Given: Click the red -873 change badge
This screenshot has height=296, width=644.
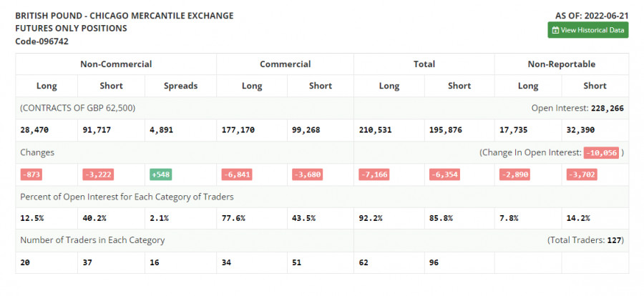Looking at the screenshot, I should coord(31,174).
